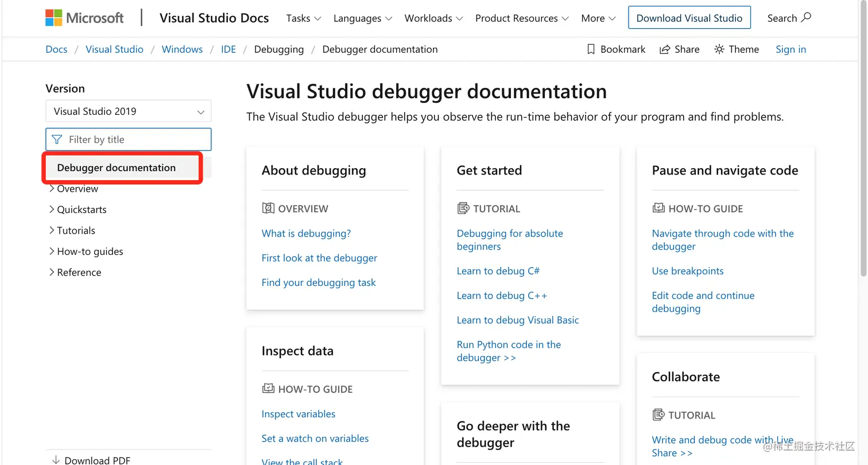Open Learn to debug C++ link
The image size is (868, 465).
[502, 296]
